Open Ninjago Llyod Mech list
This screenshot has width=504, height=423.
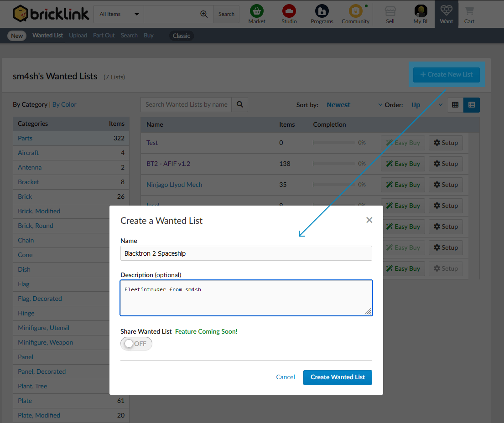coord(174,185)
